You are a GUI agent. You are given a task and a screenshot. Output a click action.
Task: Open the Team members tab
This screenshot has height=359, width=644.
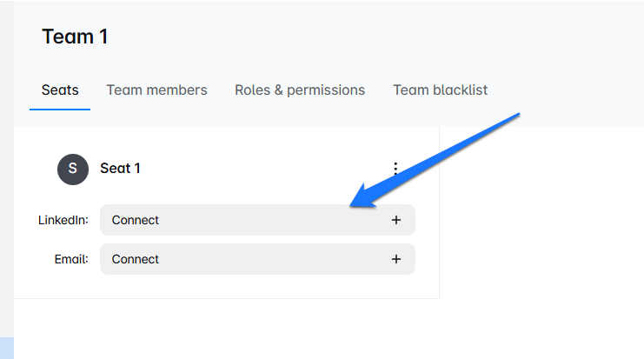click(156, 90)
